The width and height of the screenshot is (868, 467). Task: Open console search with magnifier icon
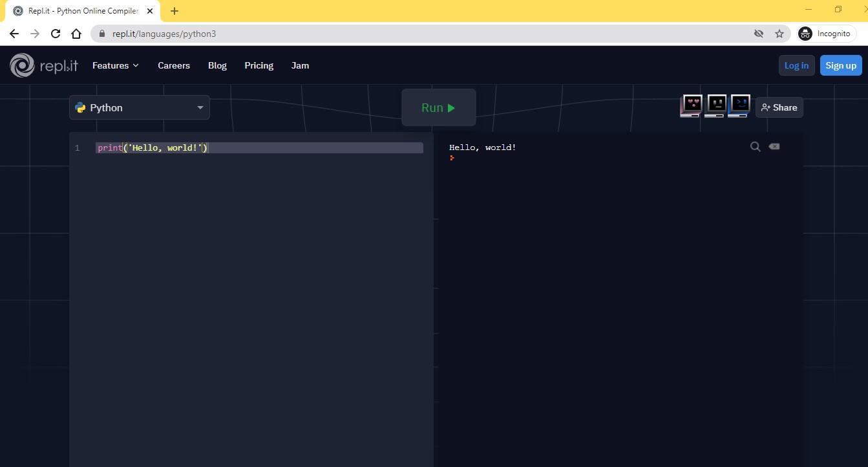[755, 147]
